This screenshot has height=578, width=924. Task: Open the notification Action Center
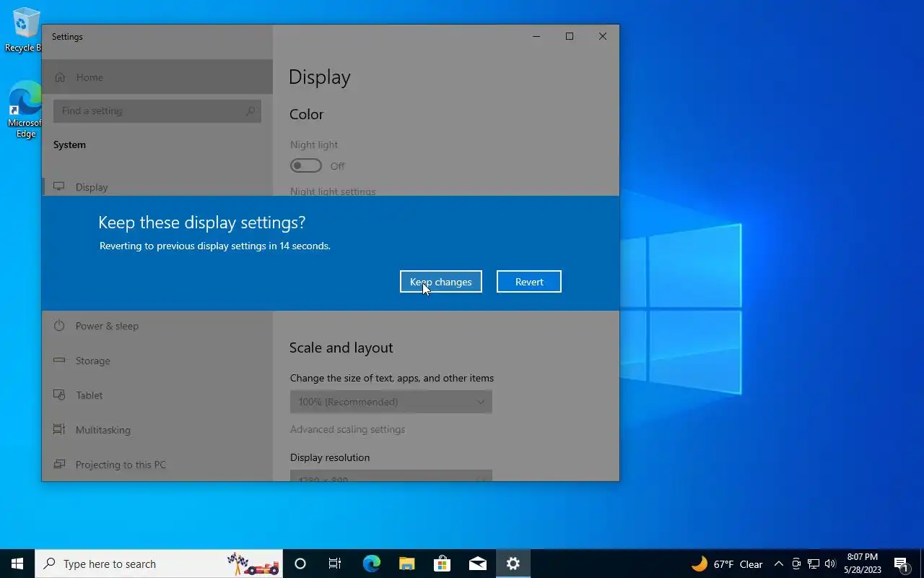(x=901, y=564)
